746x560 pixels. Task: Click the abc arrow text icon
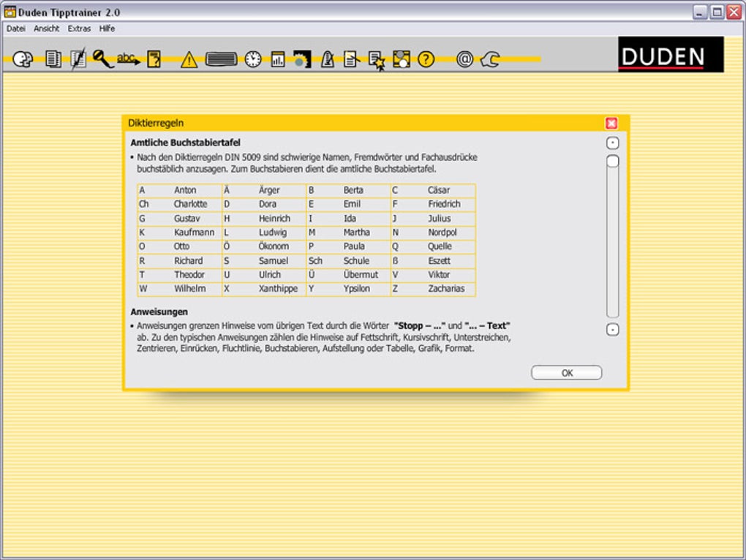pyautogui.click(x=128, y=58)
